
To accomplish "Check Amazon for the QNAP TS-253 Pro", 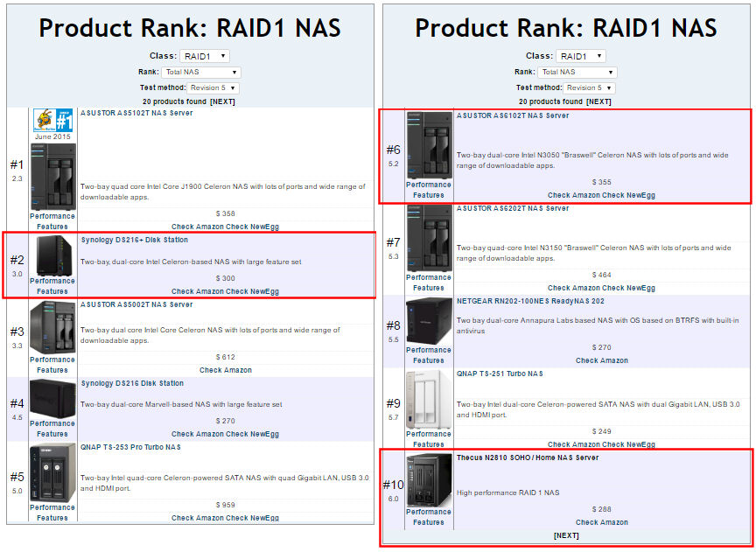I will (198, 518).
